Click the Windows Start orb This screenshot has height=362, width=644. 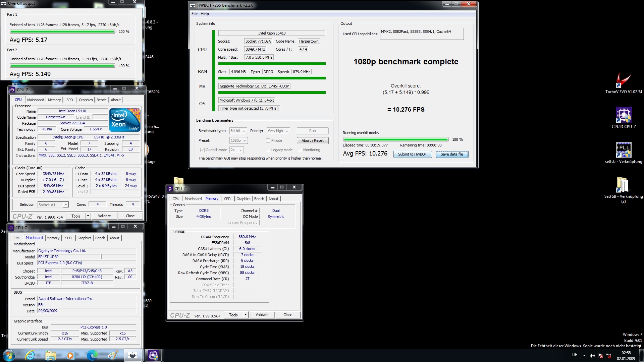click(9, 355)
